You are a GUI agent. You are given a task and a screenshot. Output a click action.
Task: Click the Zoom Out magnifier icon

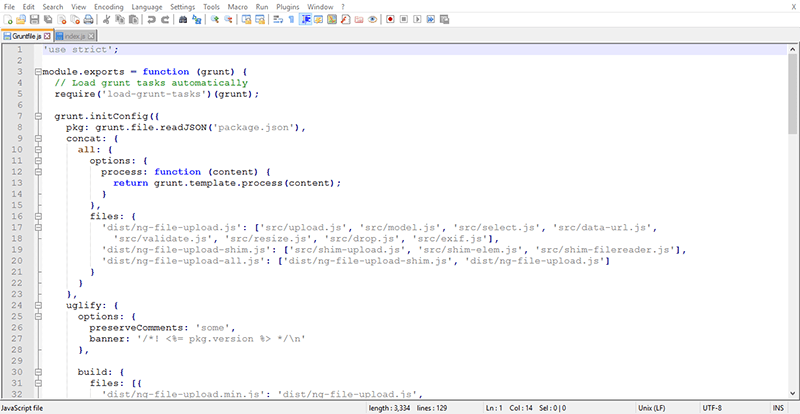click(228, 19)
